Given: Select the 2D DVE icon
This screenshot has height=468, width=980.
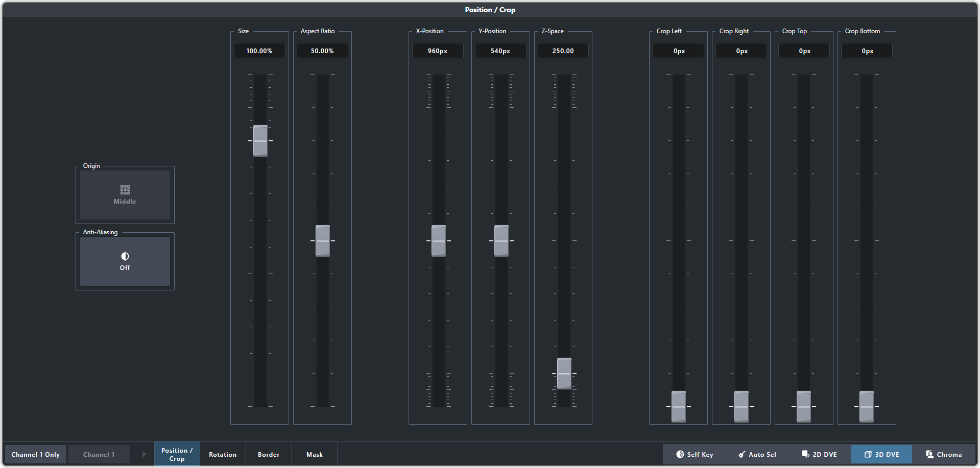Looking at the screenshot, I should point(805,454).
